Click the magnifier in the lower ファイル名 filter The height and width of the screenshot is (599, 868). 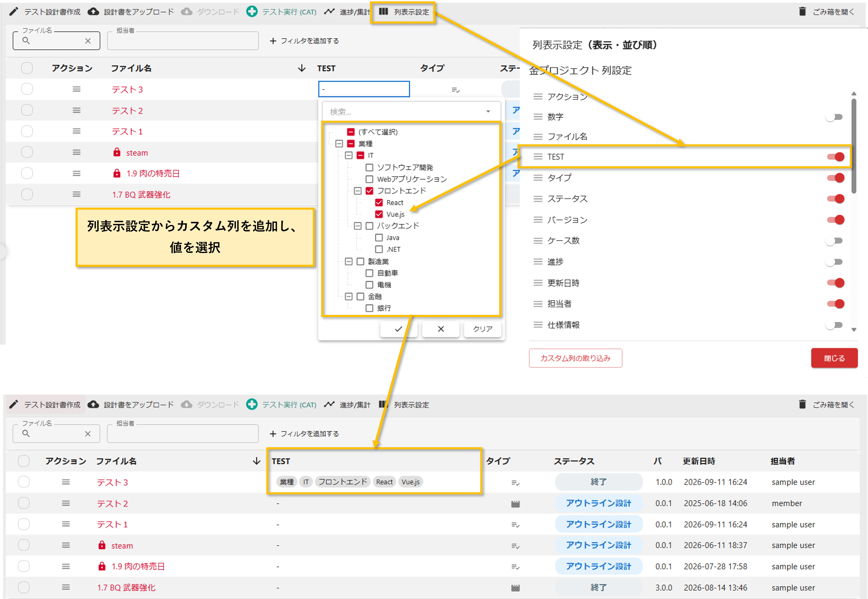(26, 434)
